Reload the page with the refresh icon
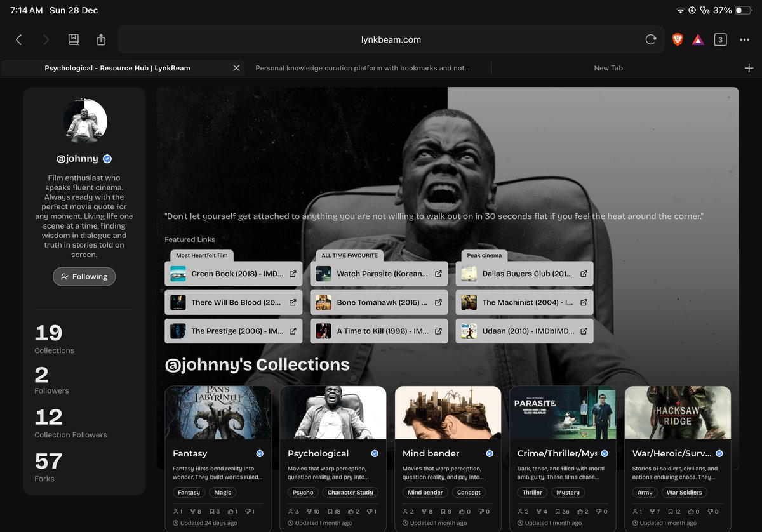Screen dimensions: 762x532 [651, 39]
